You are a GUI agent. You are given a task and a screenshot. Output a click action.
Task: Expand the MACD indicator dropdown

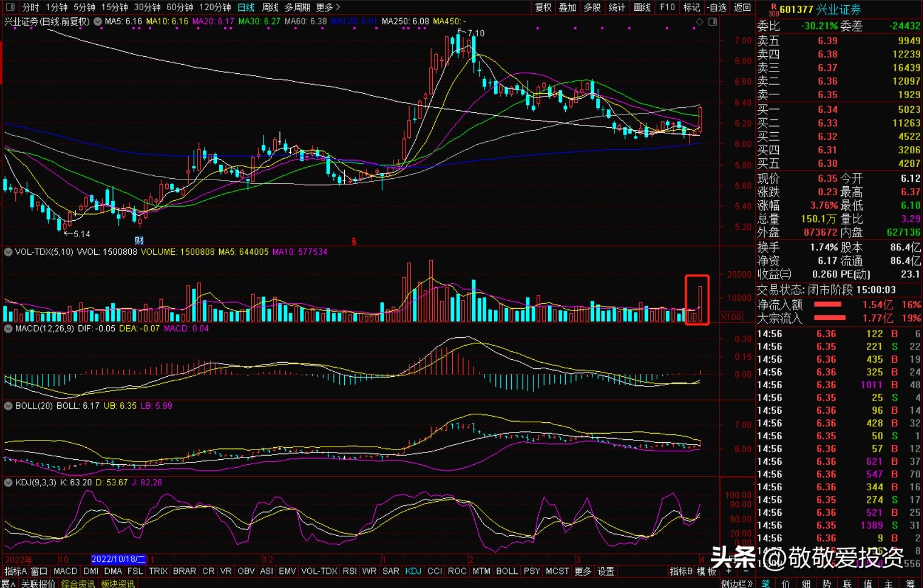click(x=8, y=329)
